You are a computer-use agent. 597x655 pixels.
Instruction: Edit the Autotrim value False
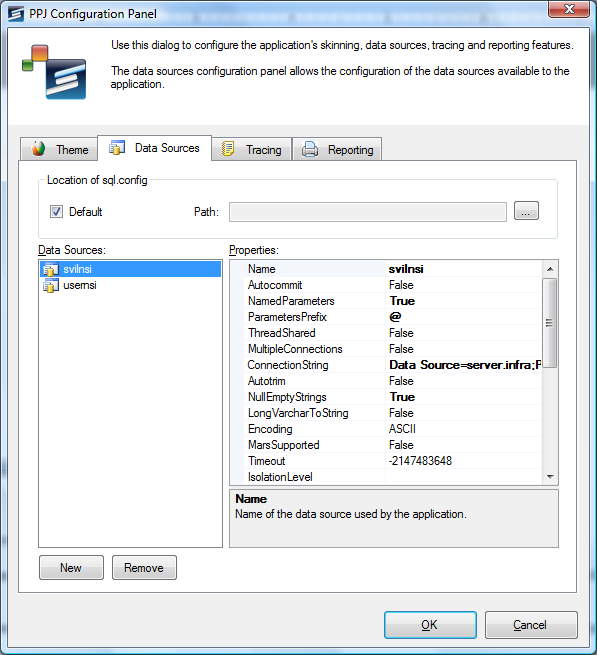click(464, 381)
